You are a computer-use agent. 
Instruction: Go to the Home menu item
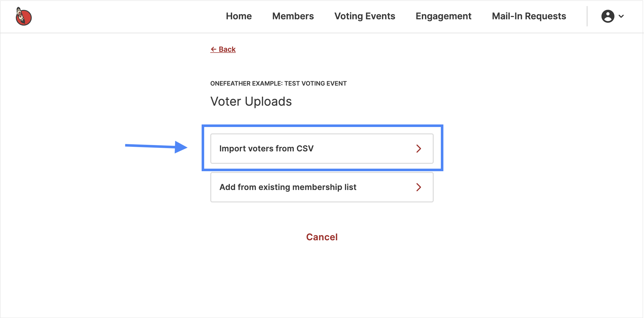point(239,16)
